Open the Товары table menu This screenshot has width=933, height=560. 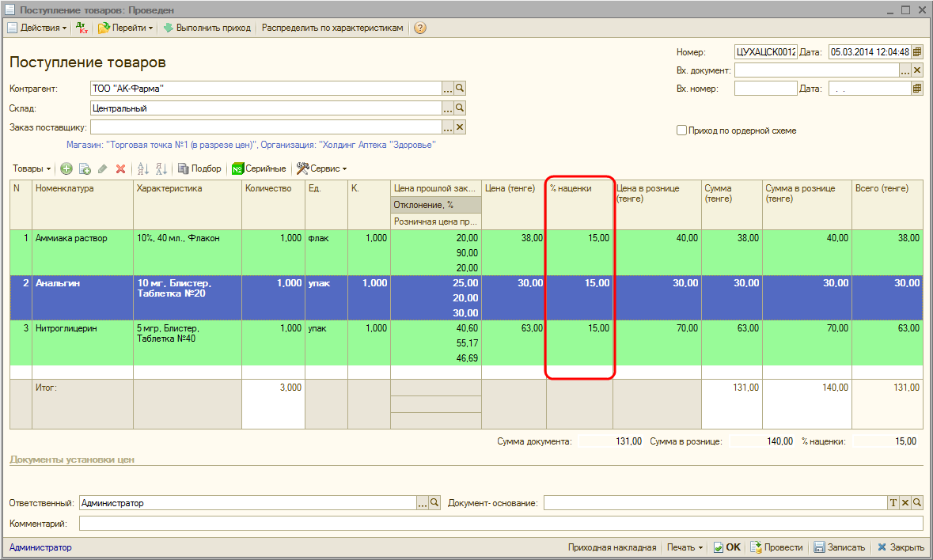(x=32, y=168)
